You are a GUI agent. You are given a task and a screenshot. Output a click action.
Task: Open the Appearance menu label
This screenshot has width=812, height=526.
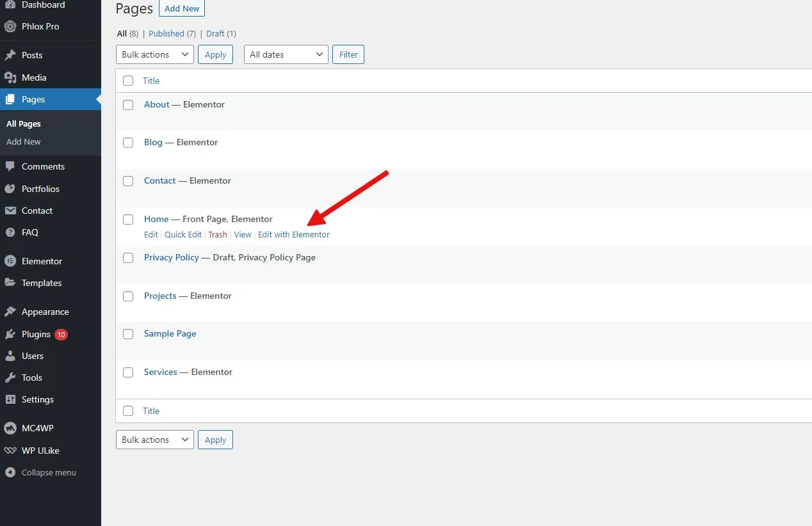[45, 312]
